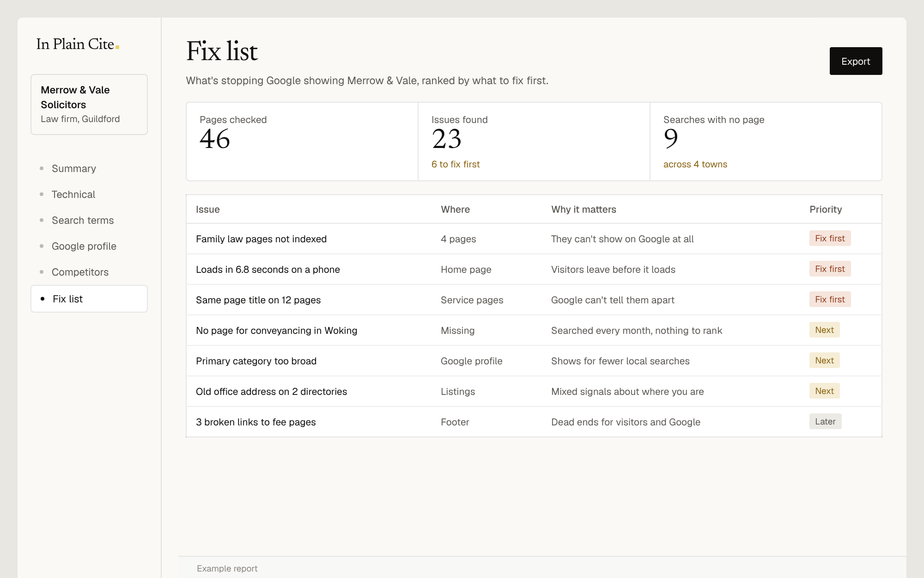Click the Issue column header
The width and height of the screenshot is (924, 578).
[208, 209]
